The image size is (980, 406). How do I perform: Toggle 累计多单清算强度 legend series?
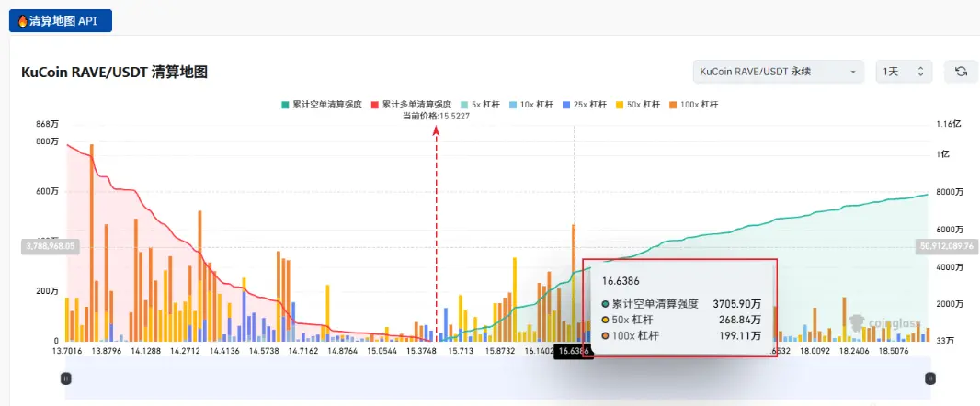(411, 105)
